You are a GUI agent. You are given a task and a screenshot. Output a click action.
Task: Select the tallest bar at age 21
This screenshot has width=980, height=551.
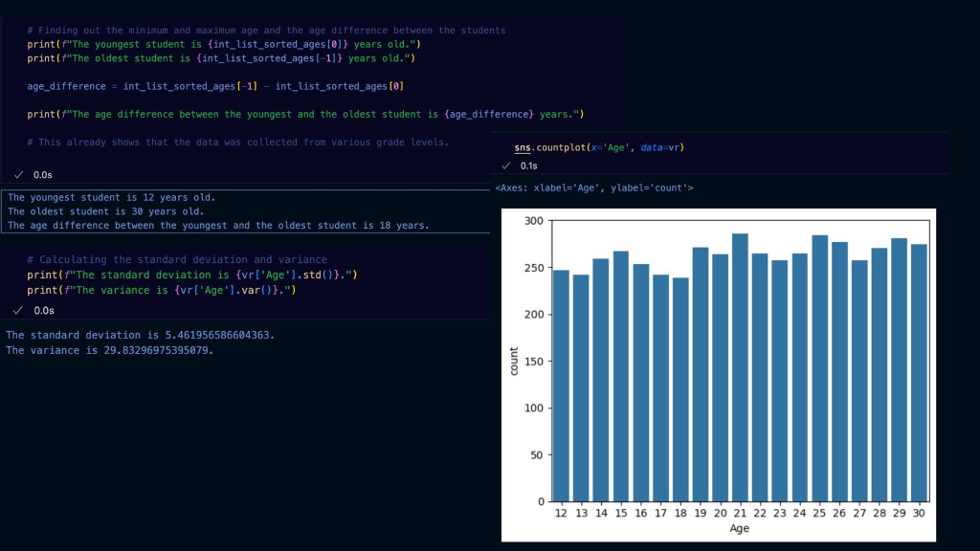pyautogui.click(x=740, y=366)
